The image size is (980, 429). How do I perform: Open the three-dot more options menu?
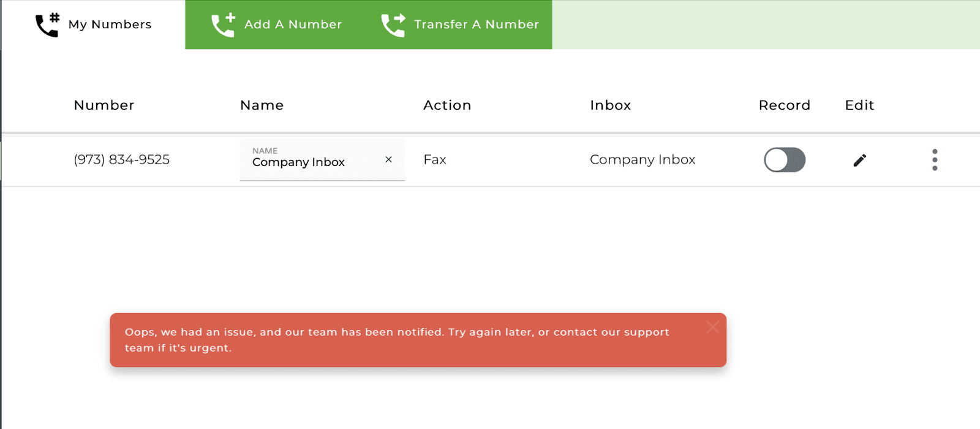(935, 160)
